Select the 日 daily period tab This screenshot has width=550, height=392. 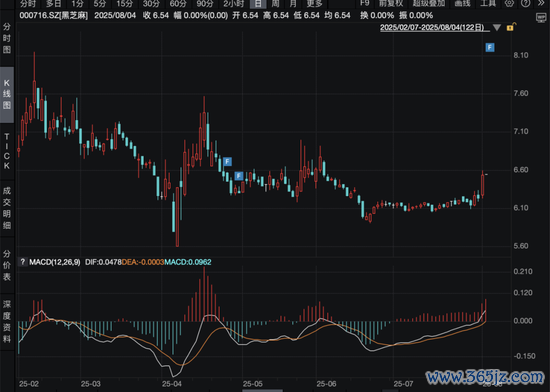point(258,4)
